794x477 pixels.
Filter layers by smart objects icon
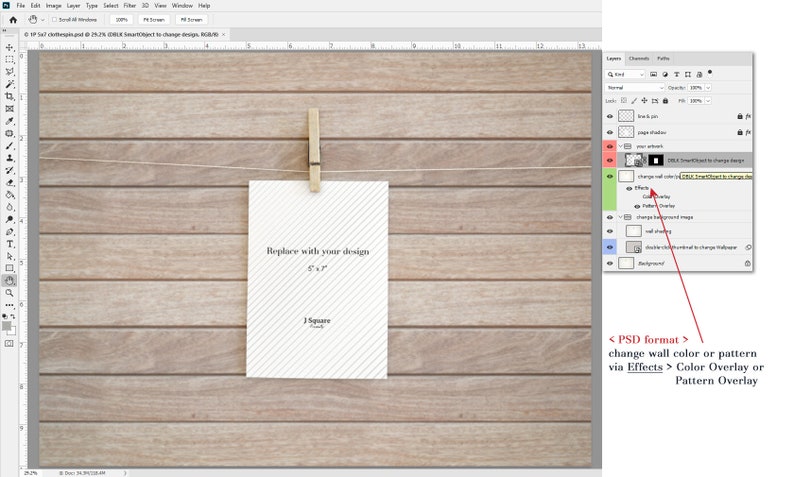[x=699, y=74]
